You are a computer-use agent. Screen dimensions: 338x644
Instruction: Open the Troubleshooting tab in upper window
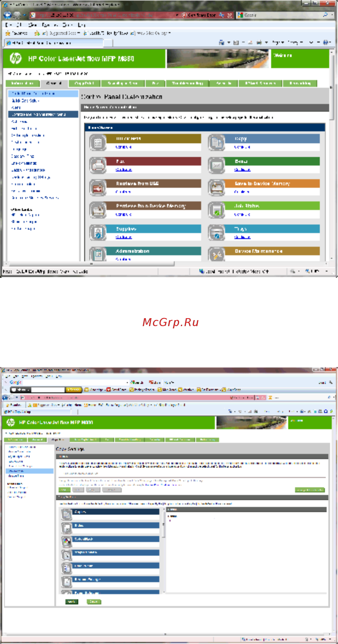[x=187, y=83]
